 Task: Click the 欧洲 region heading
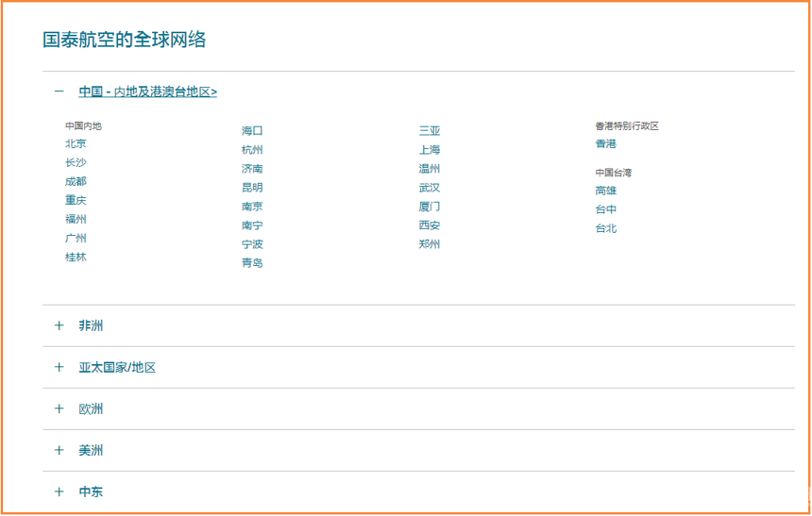point(91,408)
